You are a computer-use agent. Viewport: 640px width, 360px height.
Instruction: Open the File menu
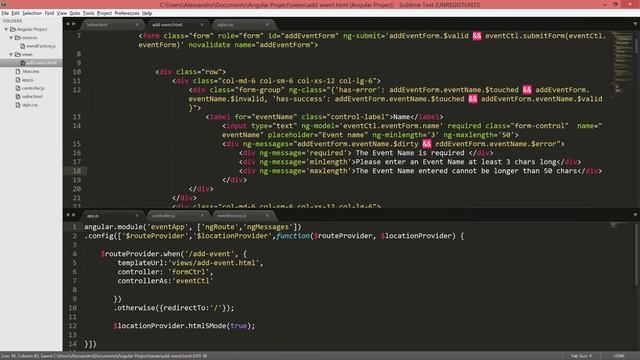[5, 13]
